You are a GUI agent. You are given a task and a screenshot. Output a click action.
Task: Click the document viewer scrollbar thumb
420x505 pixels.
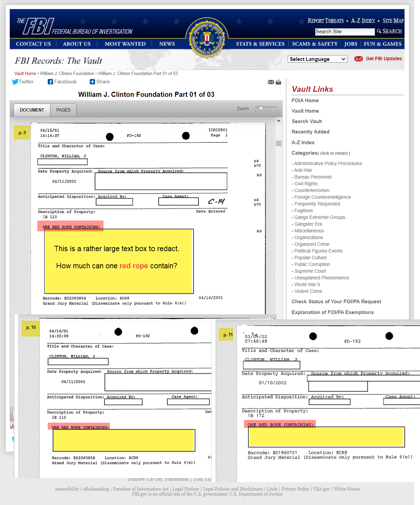tap(279, 143)
